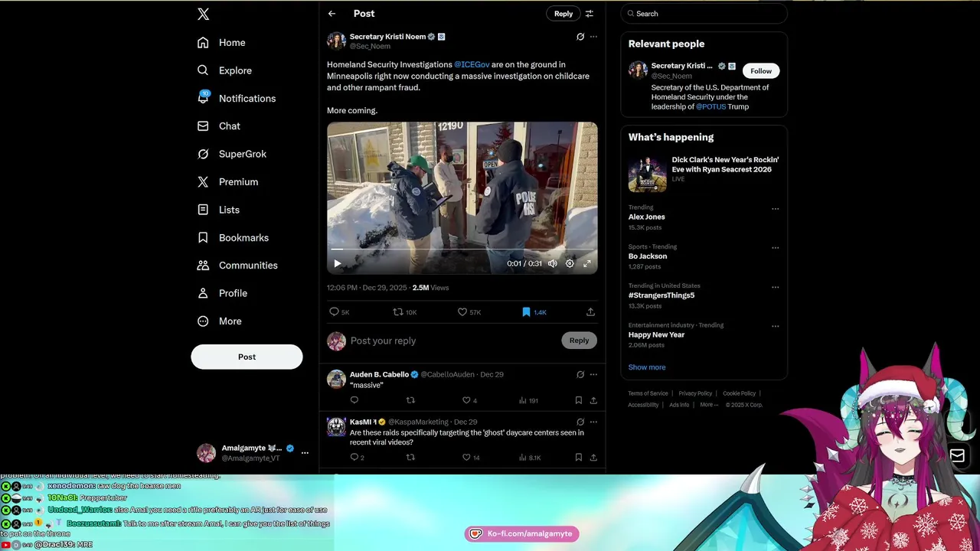This screenshot has width=980, height=551.
Task: Open Grok icon on Noem's post
Action: pos(580,37)
